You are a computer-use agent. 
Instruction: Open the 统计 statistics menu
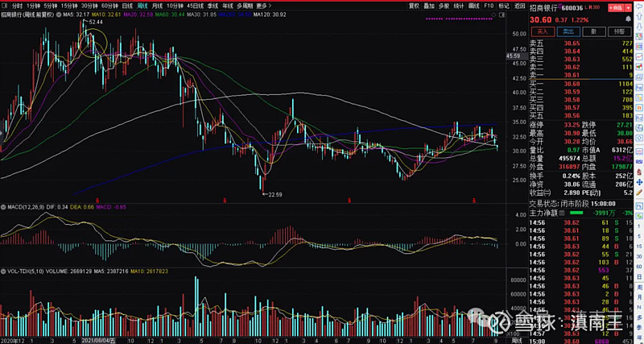(x=459, y=6)
